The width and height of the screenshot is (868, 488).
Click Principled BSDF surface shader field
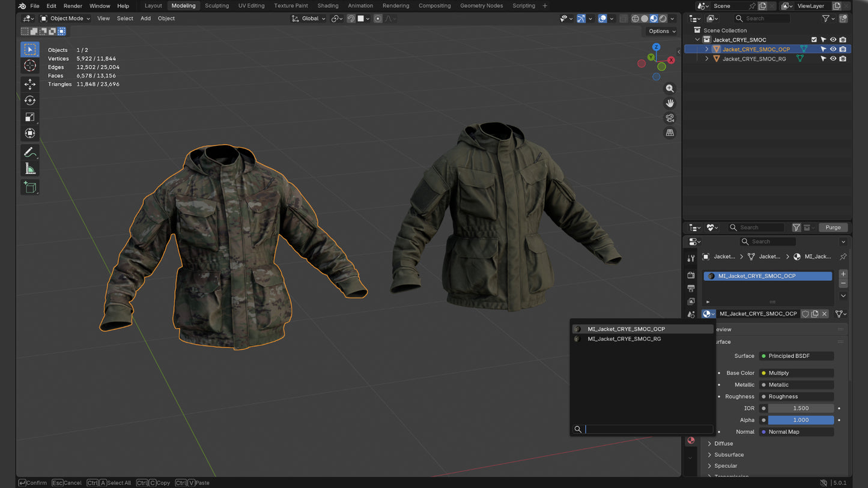click(x=797, y=356)
